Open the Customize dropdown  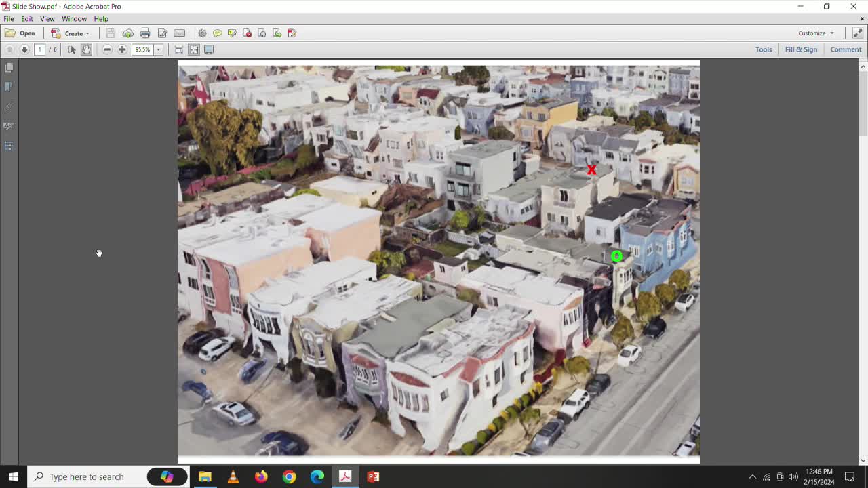(815, 33)
